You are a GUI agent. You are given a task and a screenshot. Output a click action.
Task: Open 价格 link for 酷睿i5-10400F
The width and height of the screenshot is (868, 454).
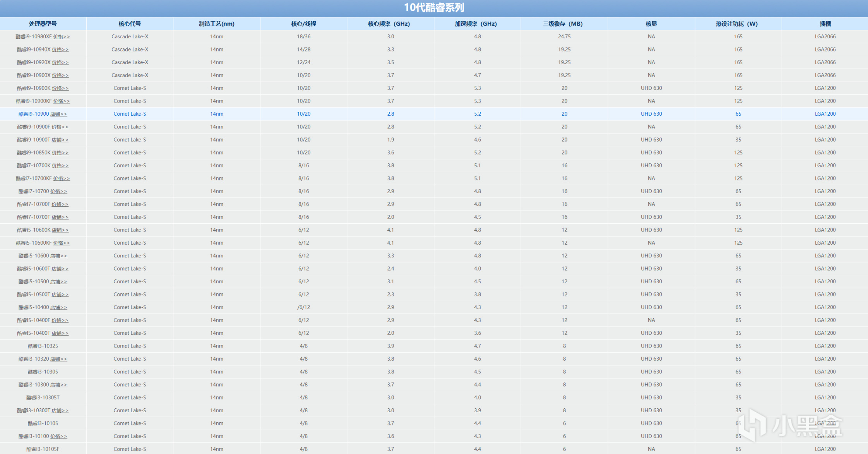[60, 320]
